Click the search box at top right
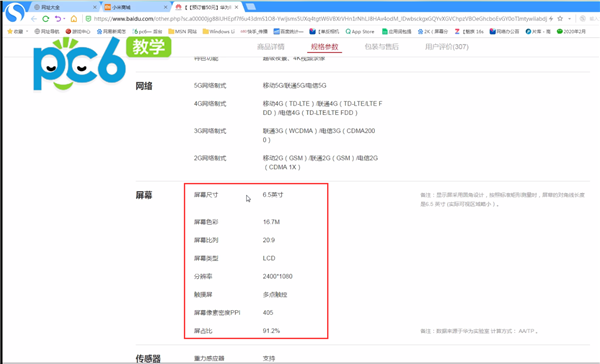This screenshot has height=364, width=600. coord(594,19)
